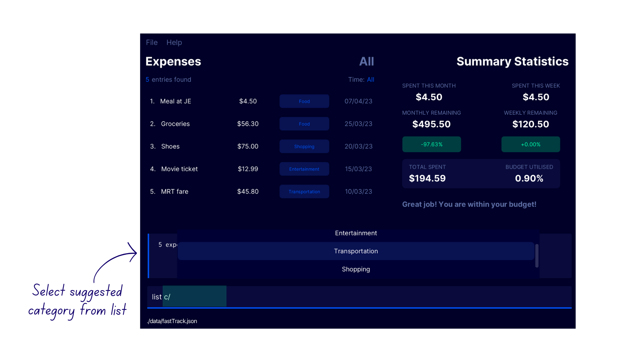Screen dimensions: 644x362
Task: Choose Entertainment from the suggestion list
Action: coord(356,233)
